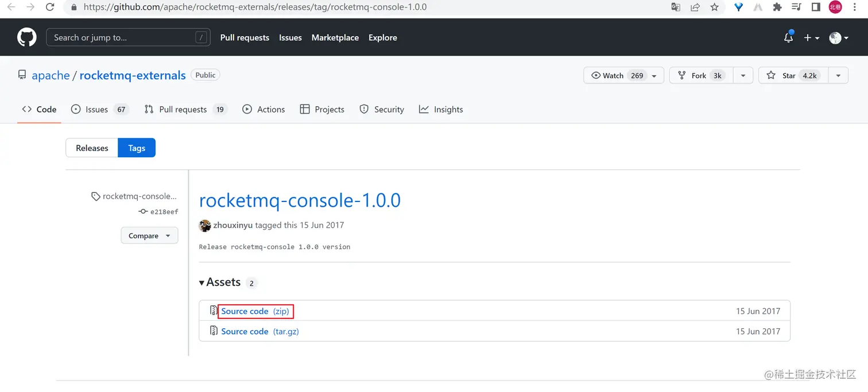Open zhouxinyu's profile link
The image size is (868, 392).
(233, 226)
